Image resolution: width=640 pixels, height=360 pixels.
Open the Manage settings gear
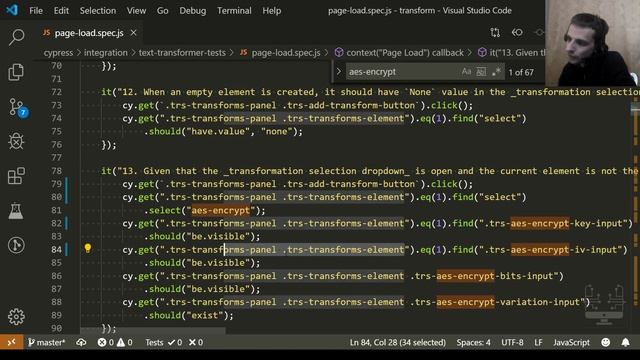tap(16, 316)
